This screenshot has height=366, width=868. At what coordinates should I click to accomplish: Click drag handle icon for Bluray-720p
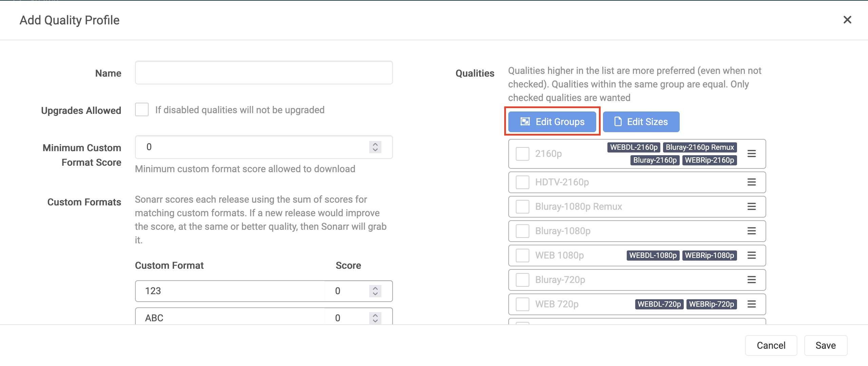pyautogui.click(x=751, y=280)
